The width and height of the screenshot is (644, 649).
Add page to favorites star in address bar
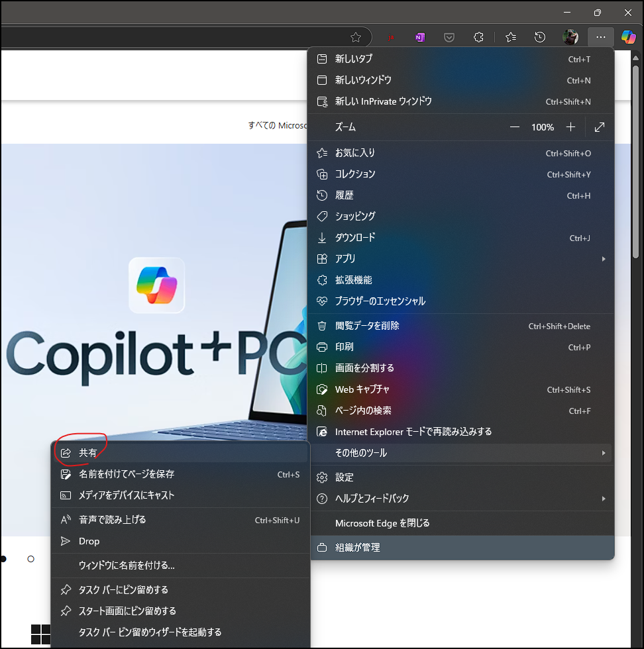click(x=356, y=37)
